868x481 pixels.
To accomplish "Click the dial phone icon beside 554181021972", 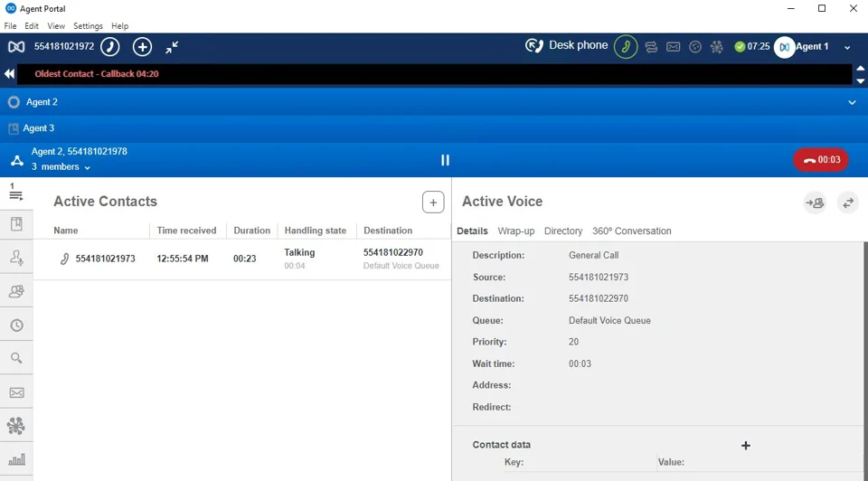I will [x=110, y=46].
